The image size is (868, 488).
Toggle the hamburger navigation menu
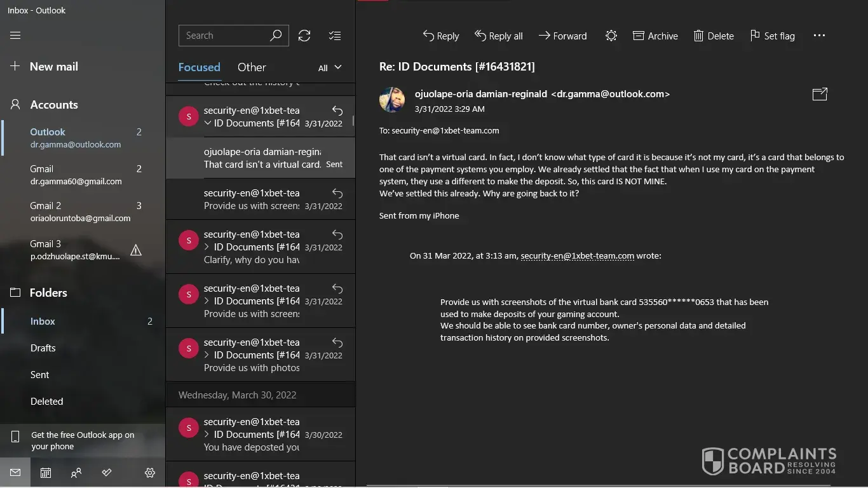tap(15, 36)
